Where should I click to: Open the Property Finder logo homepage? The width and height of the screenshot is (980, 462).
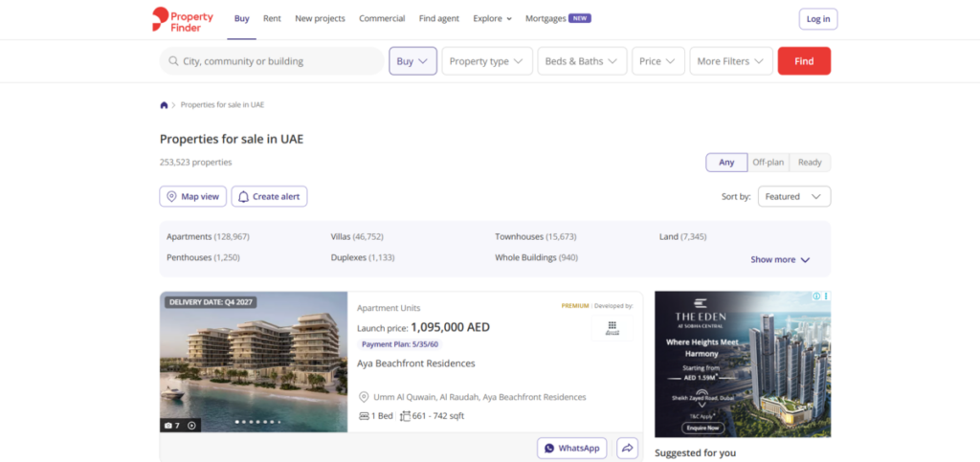click(183, 19)
